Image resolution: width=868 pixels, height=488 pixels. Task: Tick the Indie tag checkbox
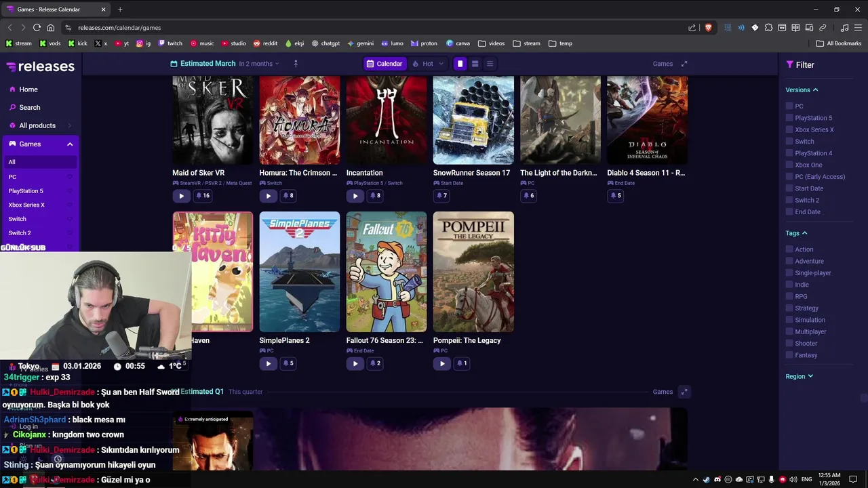[x=789, y=285]
